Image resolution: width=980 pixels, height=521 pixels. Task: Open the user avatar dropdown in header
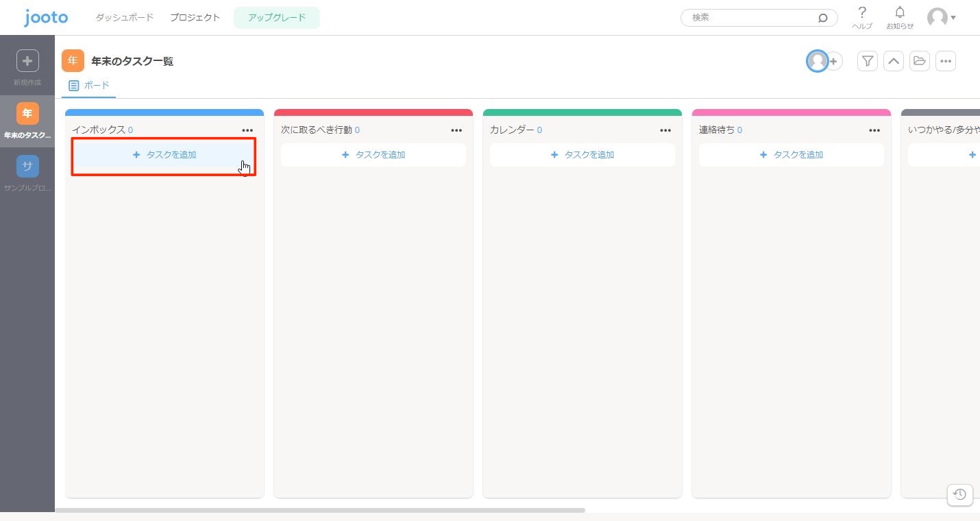click(942, 18)
